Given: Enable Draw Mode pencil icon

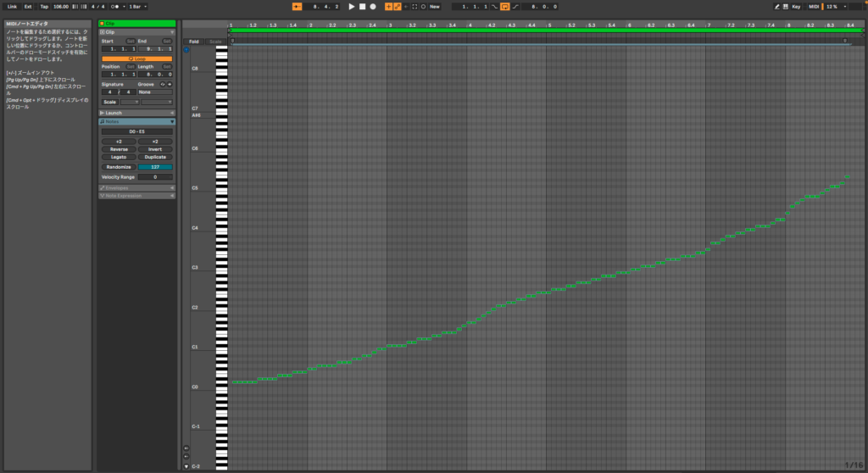Looking at the screenshot, I should click(776, 6).
